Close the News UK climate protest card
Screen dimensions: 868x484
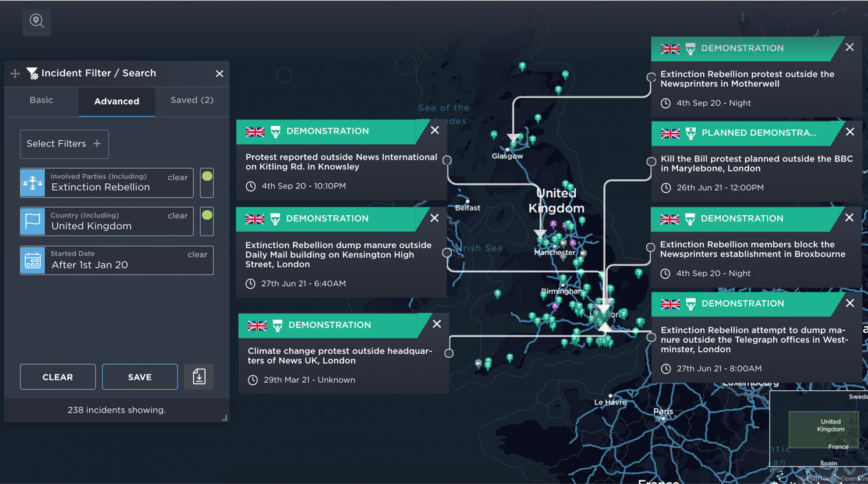(x=437, y=324)
